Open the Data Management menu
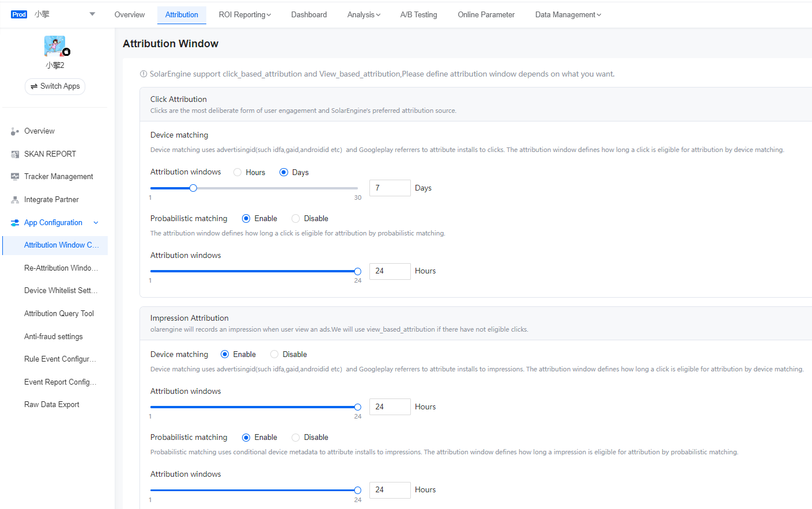Viewport: 812px width, 509px height. [568, 14]
